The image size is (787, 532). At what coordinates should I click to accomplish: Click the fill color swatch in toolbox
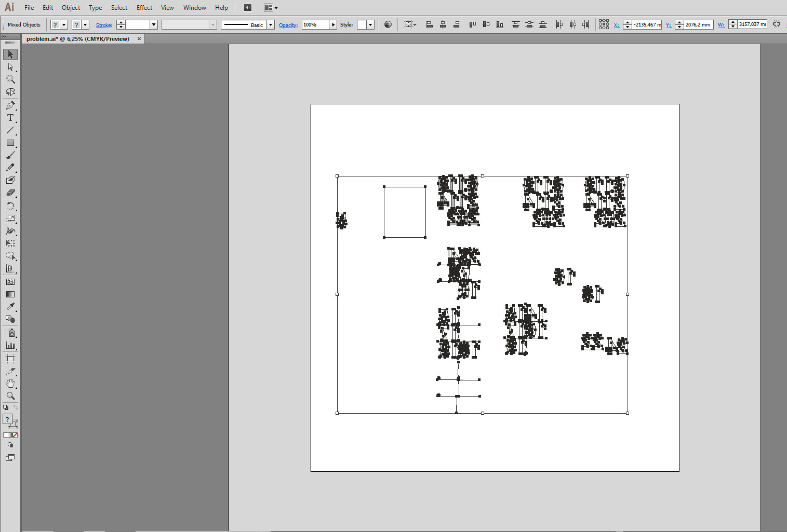click(x=7, y=419)
